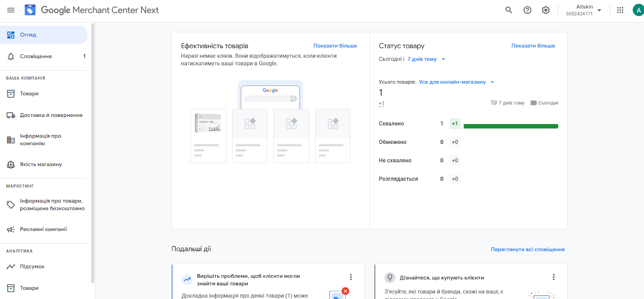Open the Google apps grid

click(x=620, y=10)
